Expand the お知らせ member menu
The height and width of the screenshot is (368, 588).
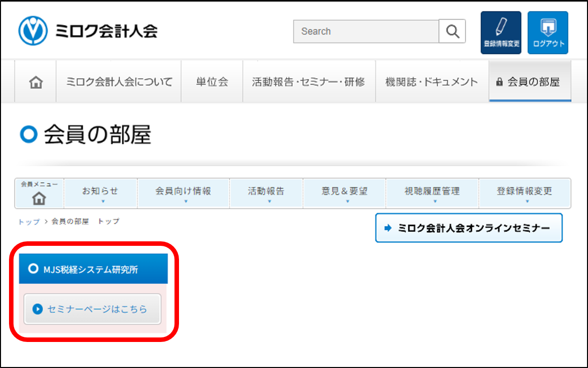coord(100,193)
